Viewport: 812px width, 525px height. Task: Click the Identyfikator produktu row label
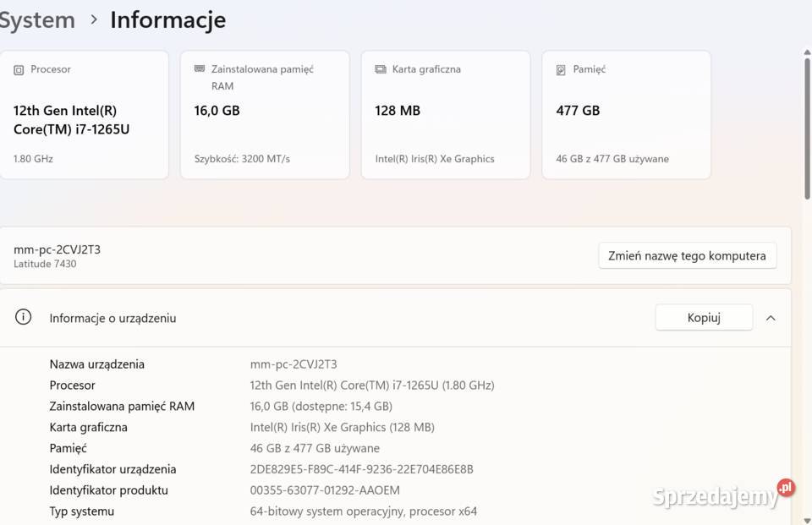pyautogui.click(x=109, y=490)
